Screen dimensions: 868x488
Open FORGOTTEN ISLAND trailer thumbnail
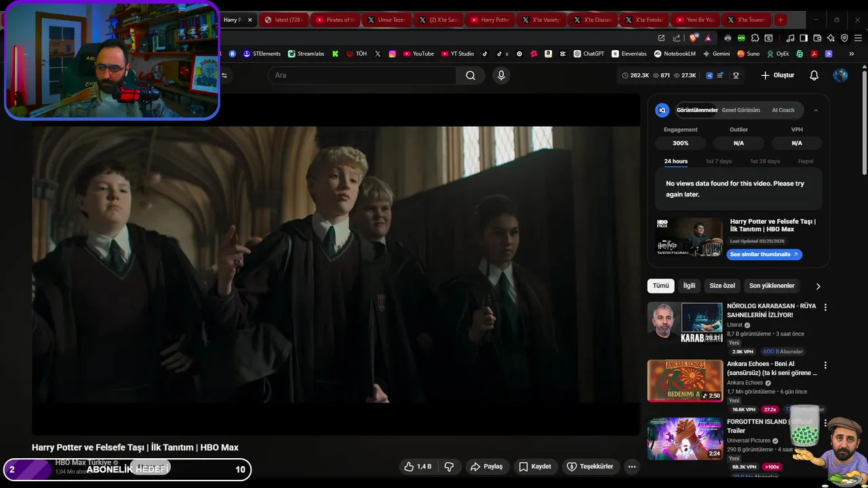[685, 438]
